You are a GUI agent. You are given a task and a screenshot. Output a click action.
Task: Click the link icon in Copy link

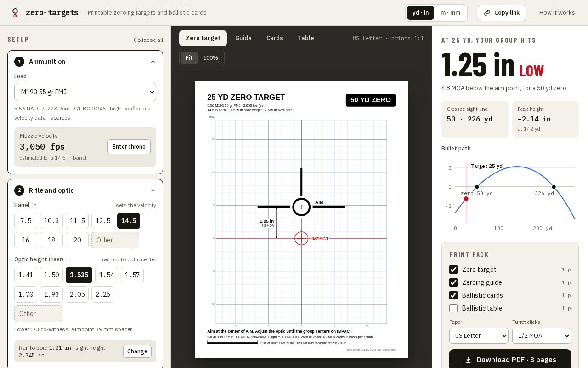point(487,13)
